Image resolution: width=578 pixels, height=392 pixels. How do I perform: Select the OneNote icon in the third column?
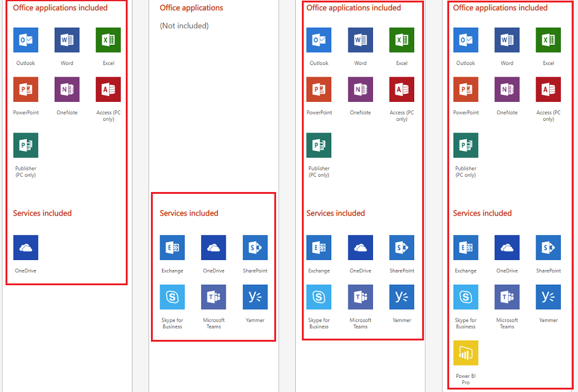pos(361,89)
